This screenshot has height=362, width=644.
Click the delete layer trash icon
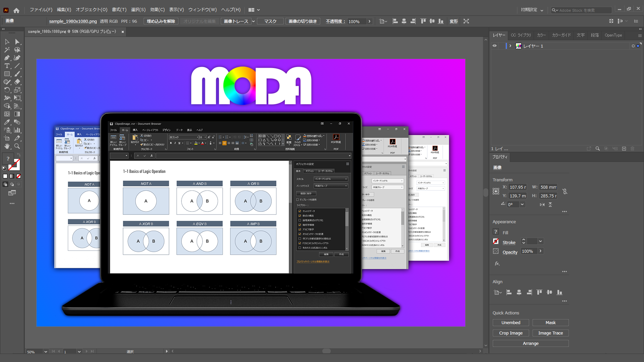pyautogui.click(x=633, y=148)
